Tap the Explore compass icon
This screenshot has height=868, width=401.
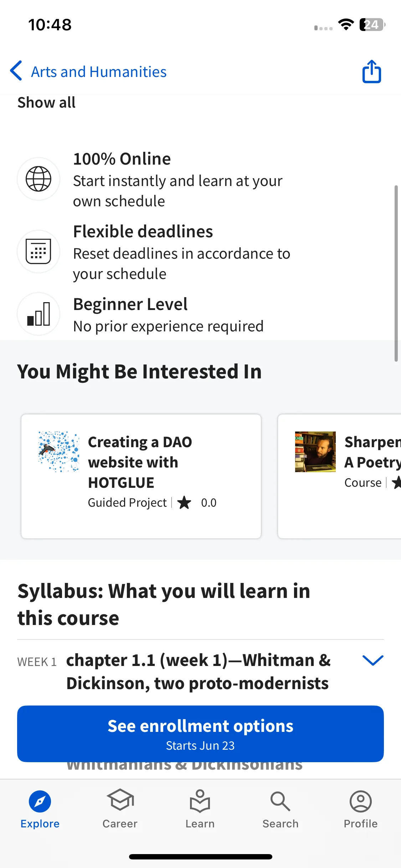(x=40, y=801)
